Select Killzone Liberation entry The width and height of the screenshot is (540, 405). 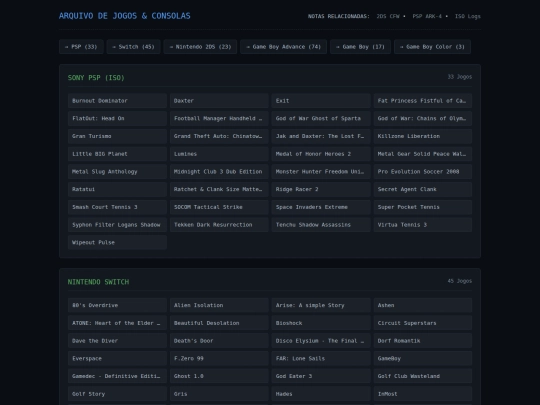tap(423, 136)
